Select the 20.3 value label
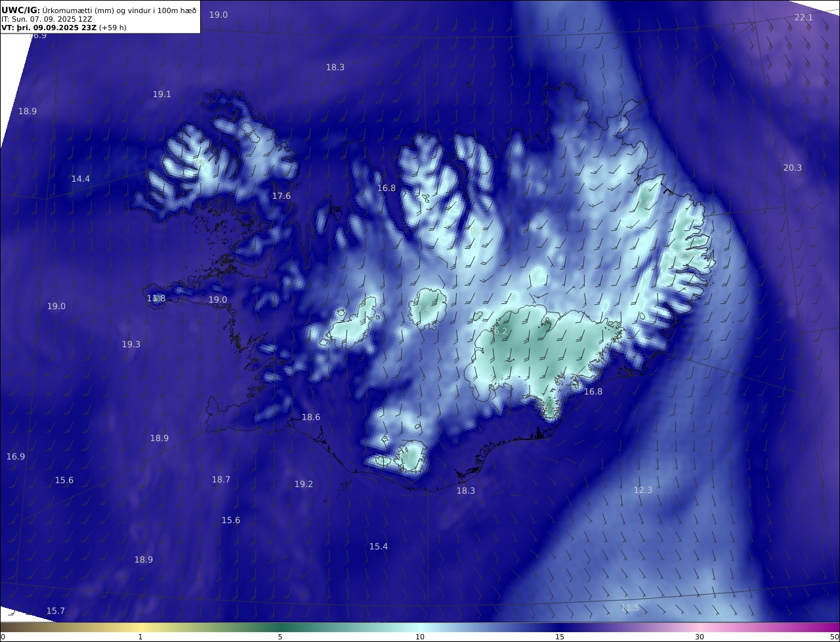840x642 pixels. point(793,167)
